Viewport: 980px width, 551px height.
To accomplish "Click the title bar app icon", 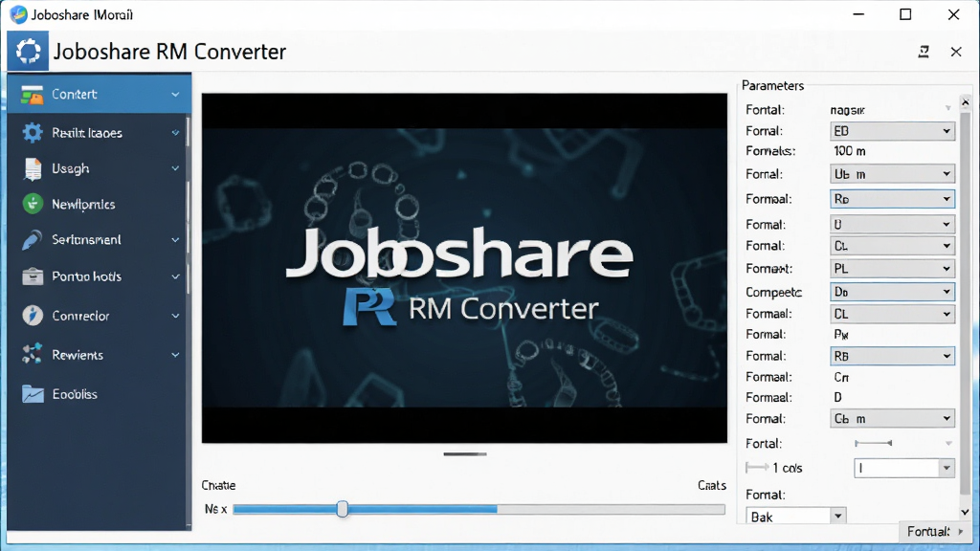I will click(x=19, y=13).
